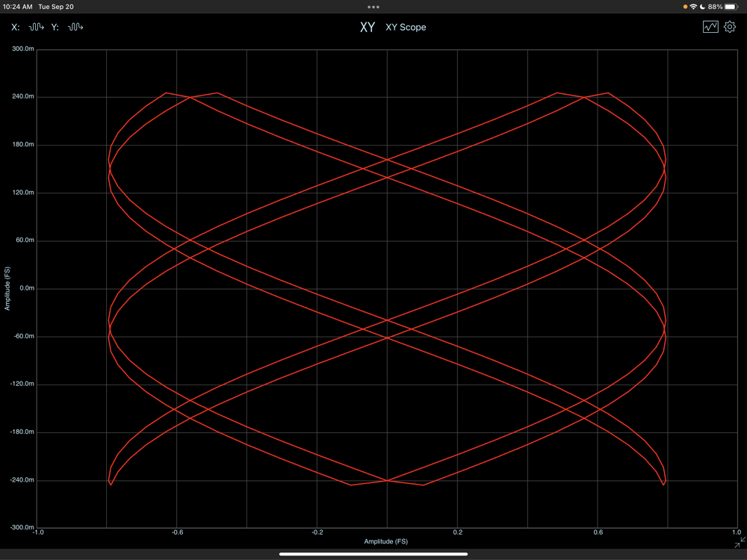This screenshot has width=747, height=560.
Task: Tap the 88% battery percentage
Action: 715,7
